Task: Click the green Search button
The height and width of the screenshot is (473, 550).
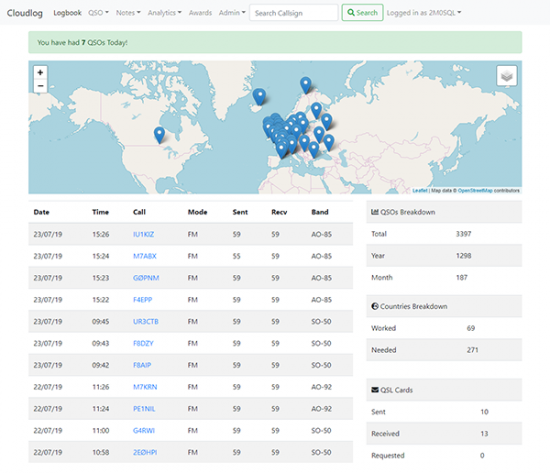Action: pyautogui.click(x=362, y=13)
